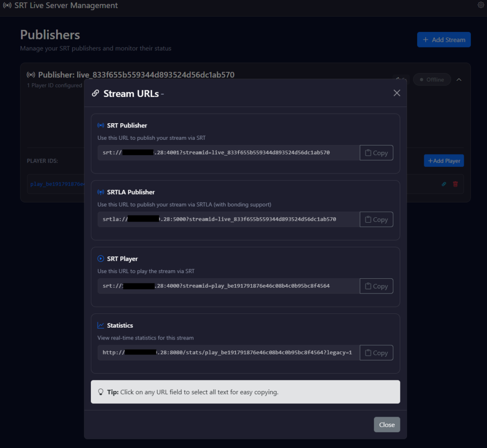Open settings via the gear icon
This screenshot has height=448, width=487.
(481, 5)
